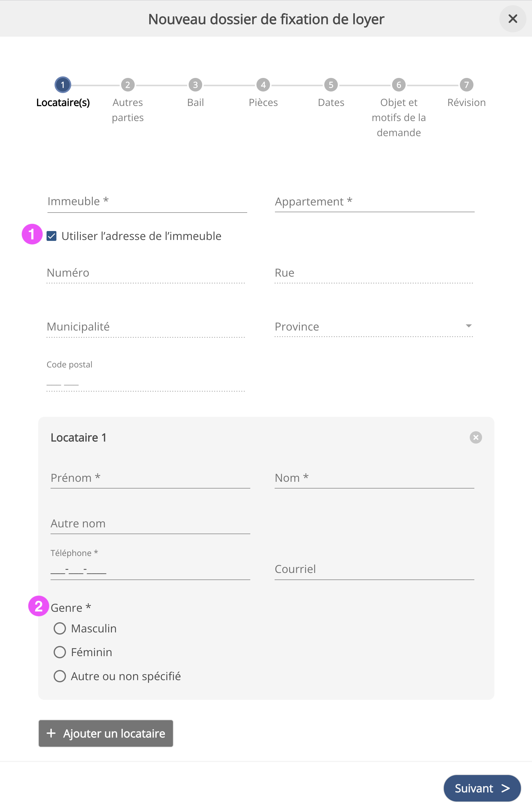Remove Locataire 1 with the X icon
Screen dimensions: 532x812
point(476,437)
